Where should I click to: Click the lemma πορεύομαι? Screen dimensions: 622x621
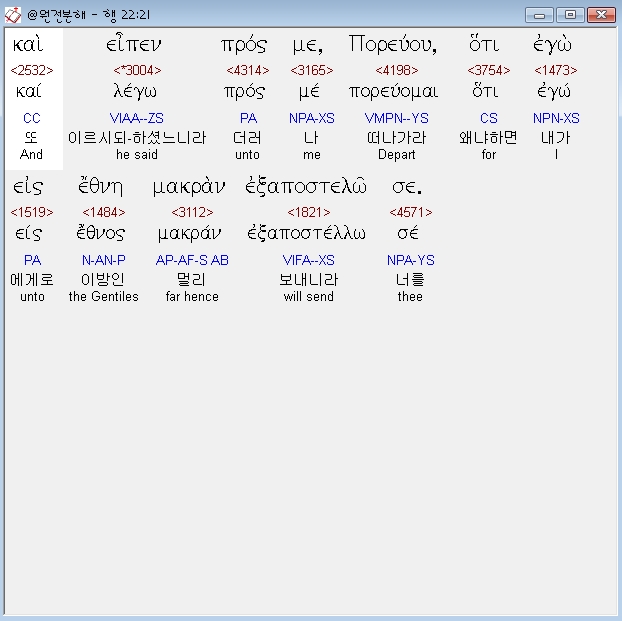[x=394, y=92]
